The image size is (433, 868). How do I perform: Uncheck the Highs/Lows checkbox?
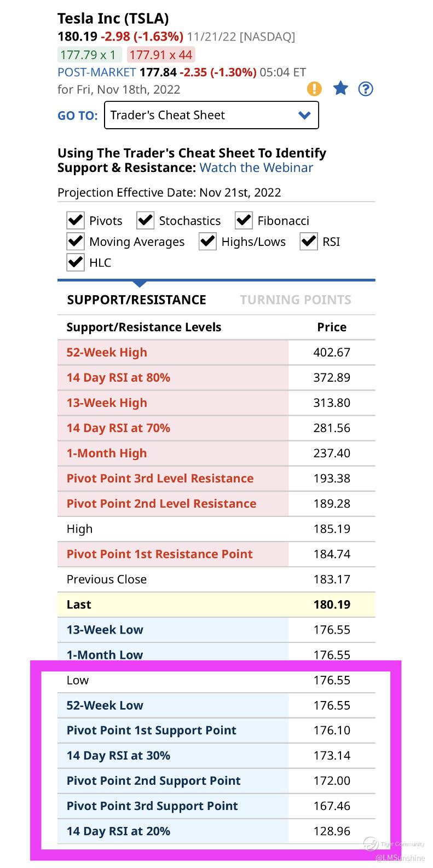click(207, 242)
